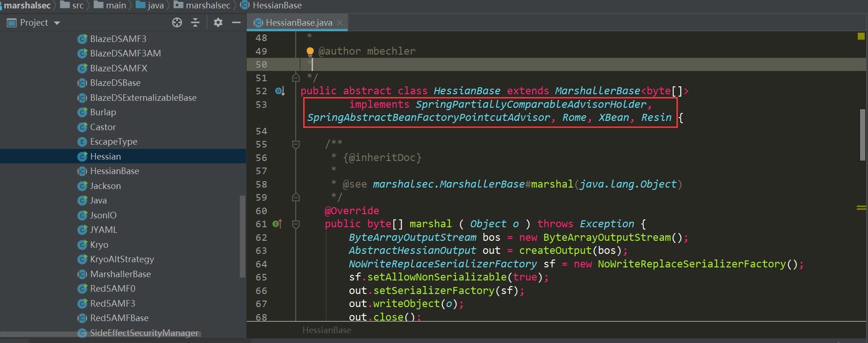Viewport: 868px width, 343px height.
Task: Click the 'main' folder breadcrumb
Action: coord(115,5)
